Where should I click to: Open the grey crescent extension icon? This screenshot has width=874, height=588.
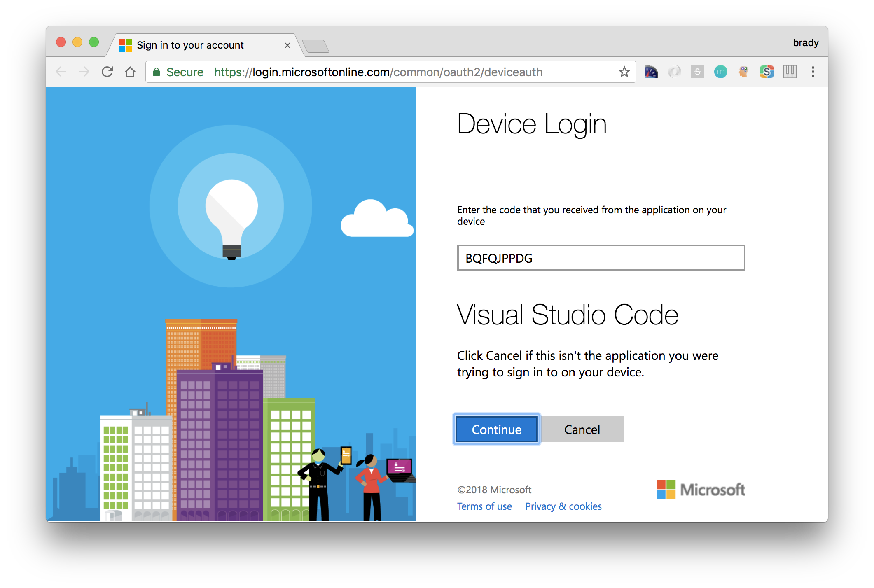pyautogui.click(x=674, y=72)
